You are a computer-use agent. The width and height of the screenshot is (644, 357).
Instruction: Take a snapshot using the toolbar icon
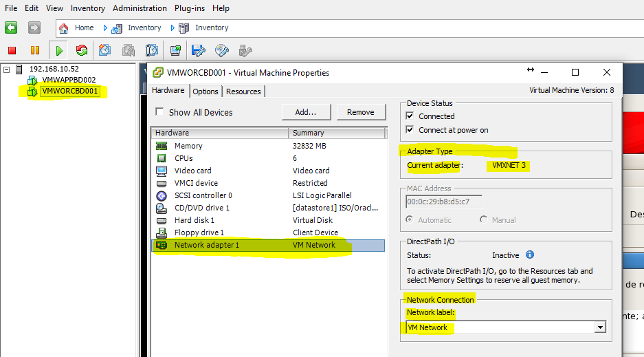[104, 50]
